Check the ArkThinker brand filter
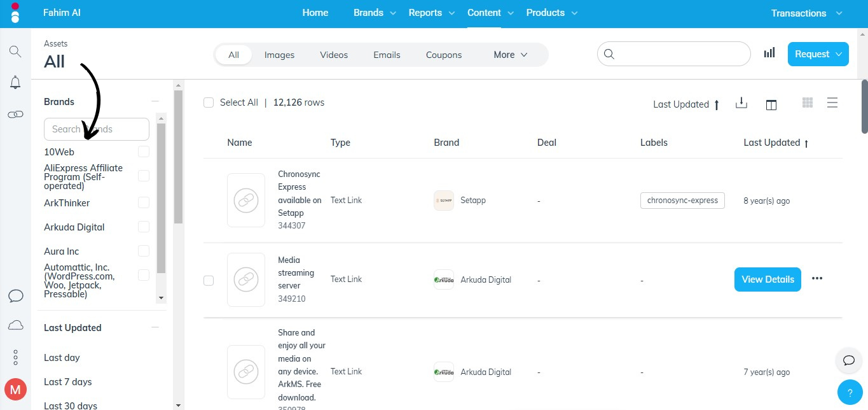 click(x=144, y=202)
